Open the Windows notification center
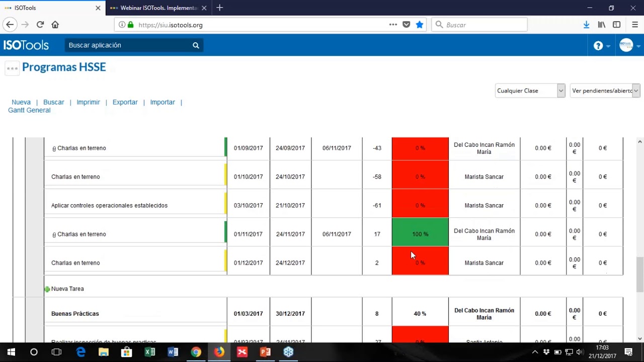The width and height of the screenshot is (644, 362). click(x=628, y=352)
